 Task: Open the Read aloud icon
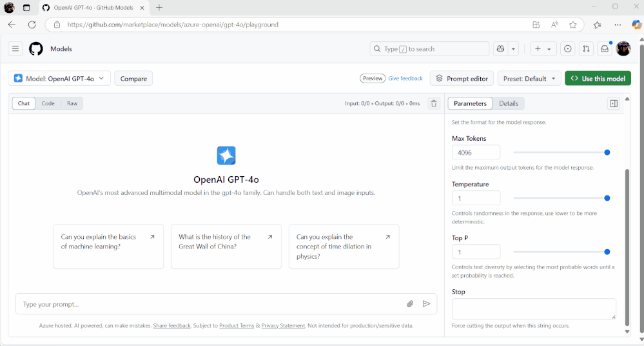pyautogui.click(x=554, y=25)
